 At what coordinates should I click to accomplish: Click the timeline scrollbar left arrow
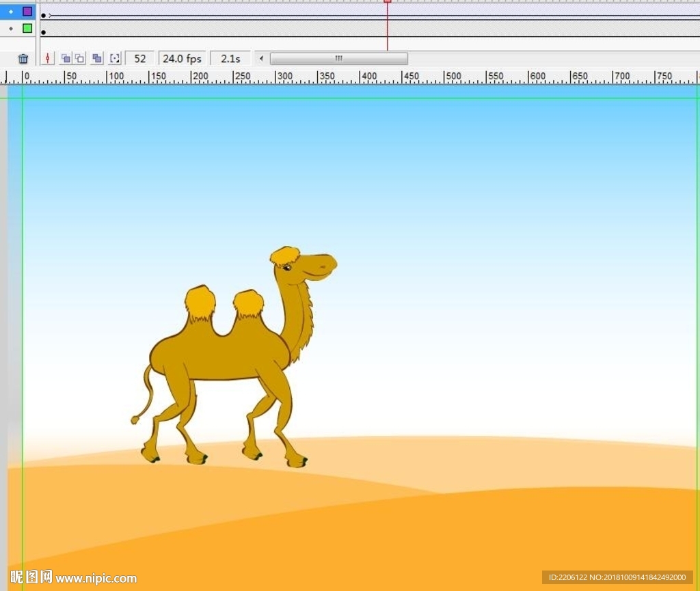tap(261, 59)
